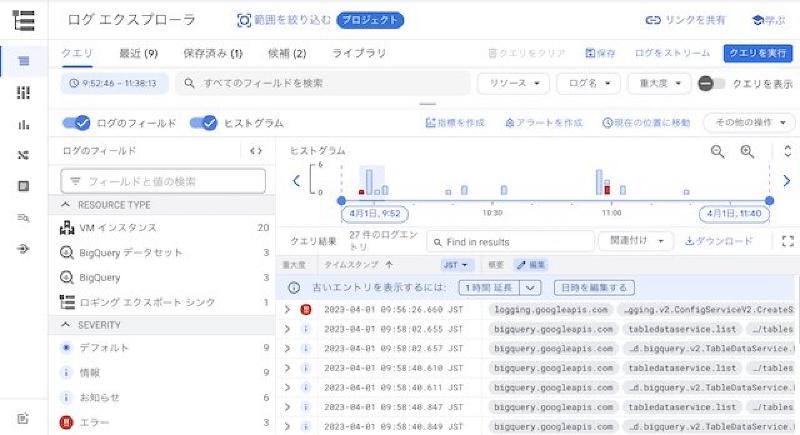Click the 保存 save query button
Image resolution: width=800 pixels, height=435 pixels.
coord(600,53)
